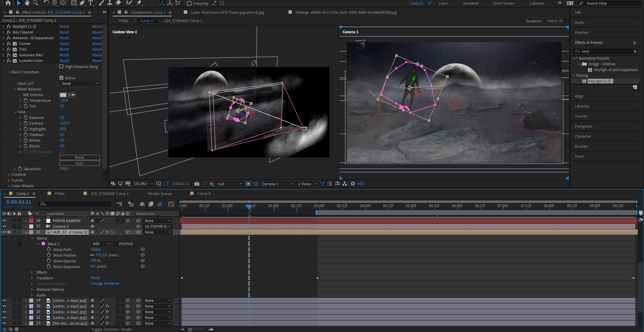Switch to the Render Queue tab
Viewport: 644px width, 332px height.
tap(159, 194)
